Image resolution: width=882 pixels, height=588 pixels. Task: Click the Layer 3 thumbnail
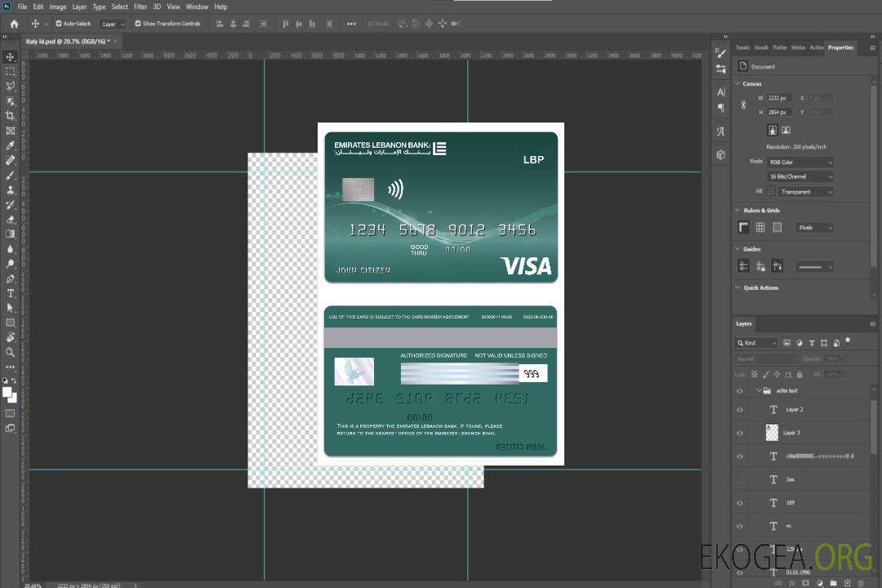pyautogui.click(x=773, y=433)
